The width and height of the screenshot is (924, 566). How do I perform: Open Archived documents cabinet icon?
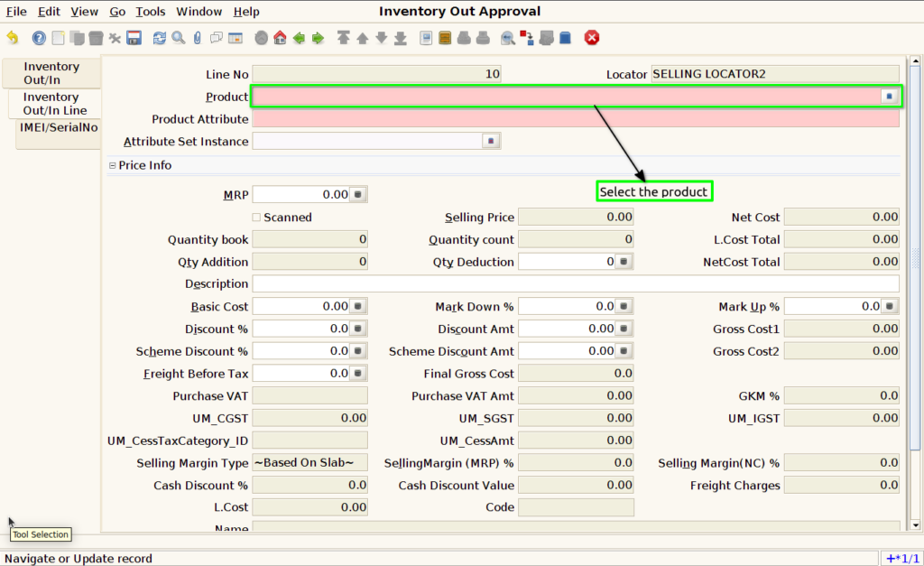pos(445,38)
